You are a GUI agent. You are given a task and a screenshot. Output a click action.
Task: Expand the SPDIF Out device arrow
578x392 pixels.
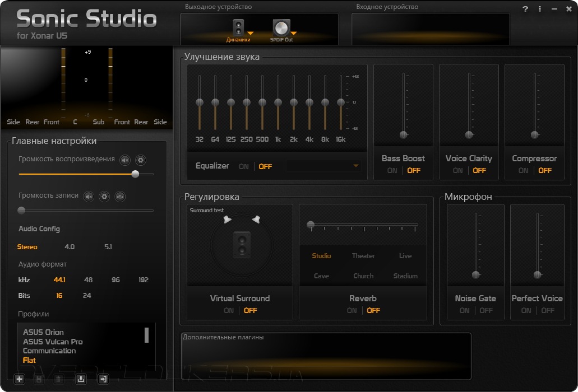pos(294,33)
